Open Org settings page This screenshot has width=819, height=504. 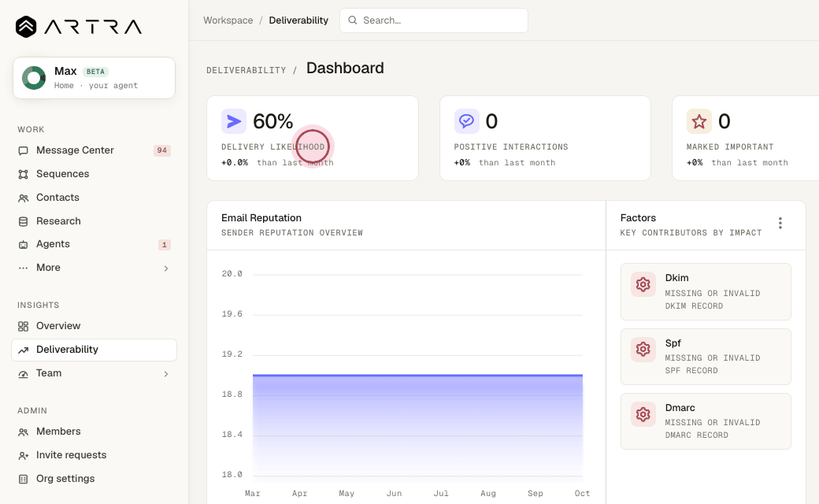click(94, 479)
